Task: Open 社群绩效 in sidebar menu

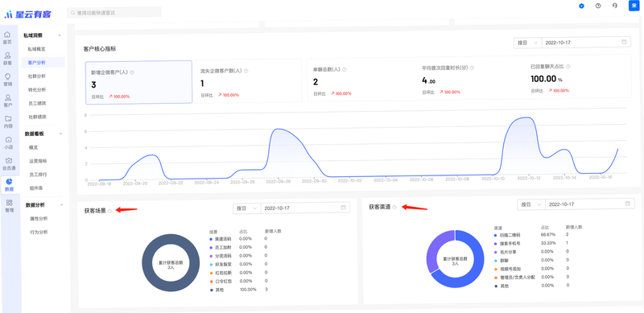Action: click(x=37, y=117)
